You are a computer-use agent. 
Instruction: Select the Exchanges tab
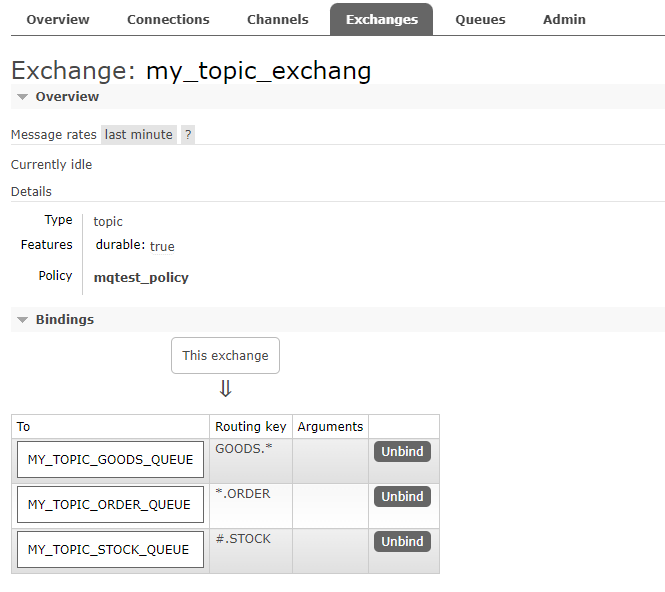pyautogui.click(x=381, y=19)
